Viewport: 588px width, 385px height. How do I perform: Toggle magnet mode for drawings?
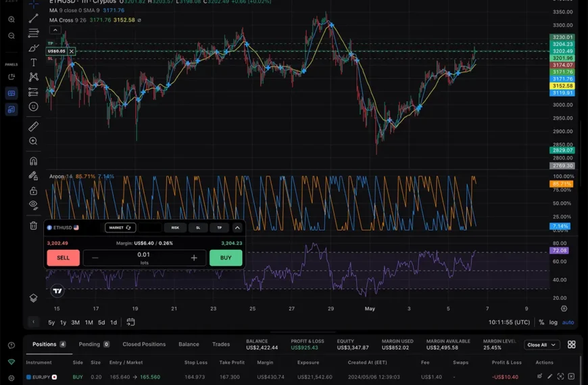(x=33, y=161)
